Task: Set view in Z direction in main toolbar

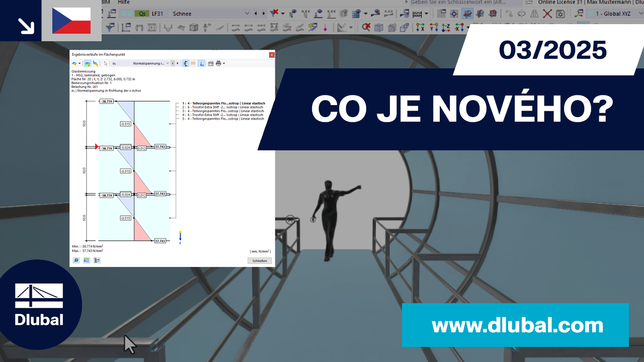Action: [446, 27]
